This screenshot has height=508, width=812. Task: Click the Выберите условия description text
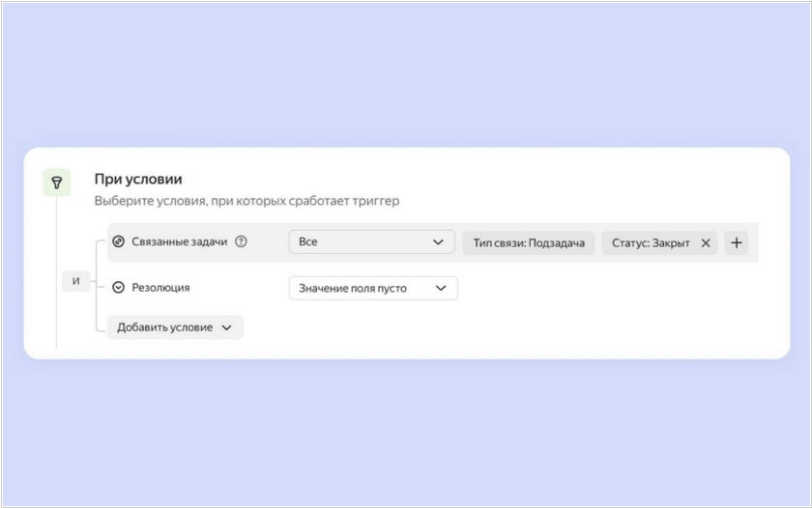[x=246, y=202]
